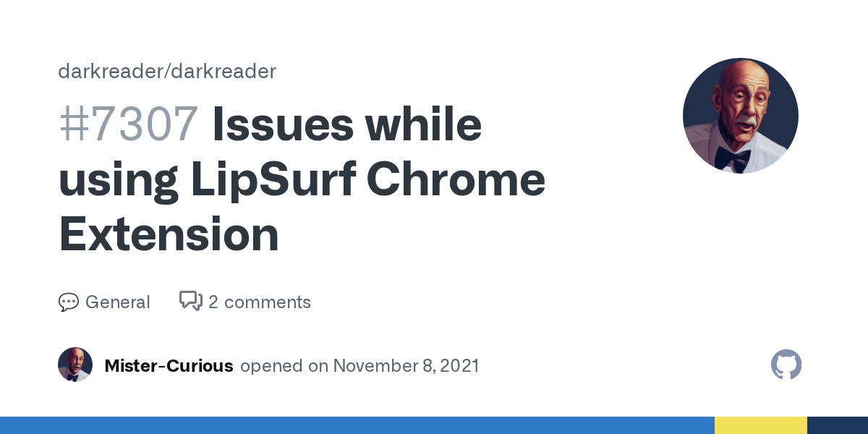Click the word "Chrome" in the title
Screen dimensions: 868x434
(456, 179)
